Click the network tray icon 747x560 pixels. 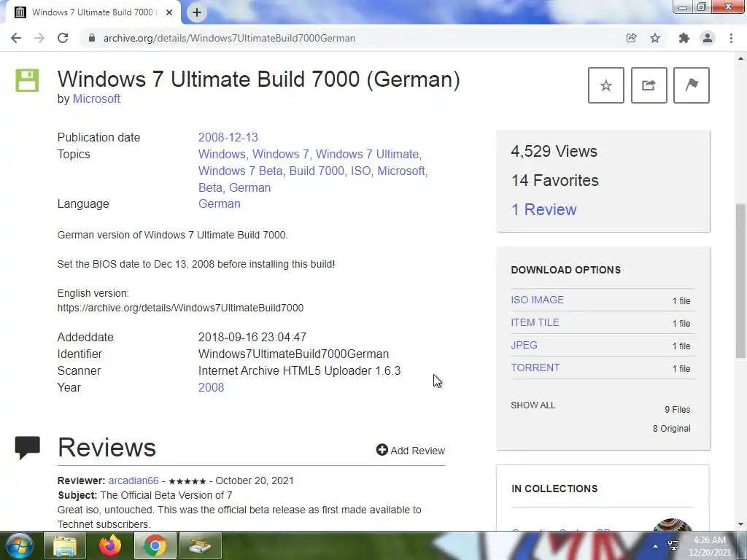(x=673, y=545)
